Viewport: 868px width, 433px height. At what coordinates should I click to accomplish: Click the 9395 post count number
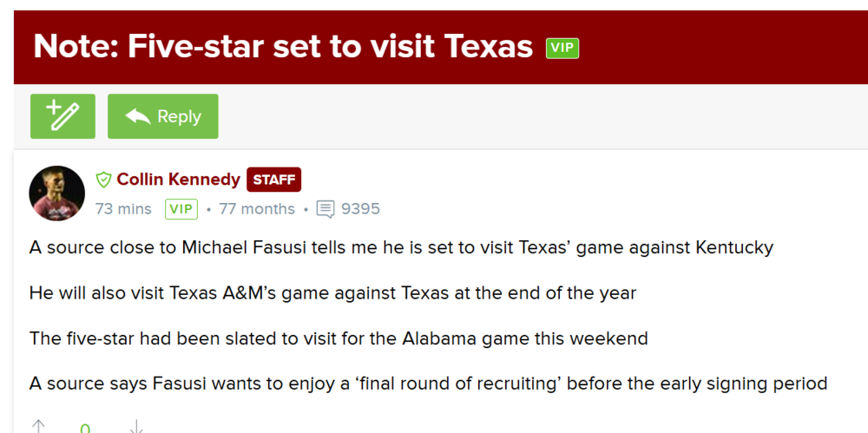pyautogui.click(x=360, y=209)
